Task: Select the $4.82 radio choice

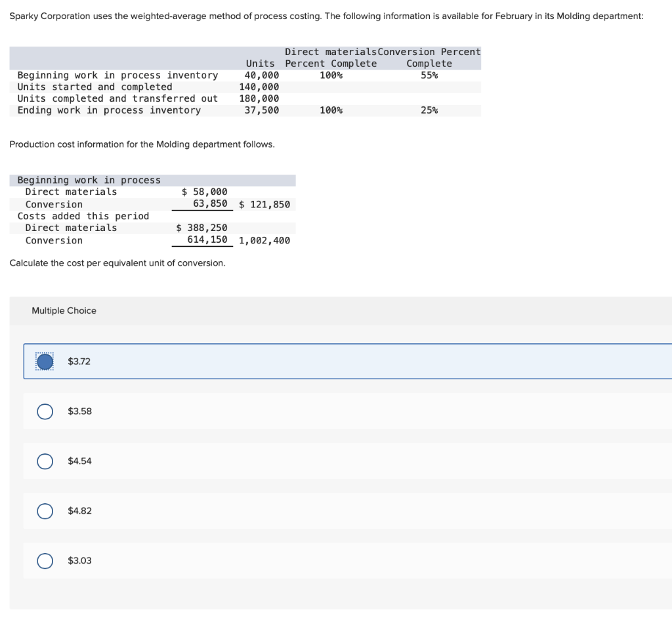Action: coord(45,510)
